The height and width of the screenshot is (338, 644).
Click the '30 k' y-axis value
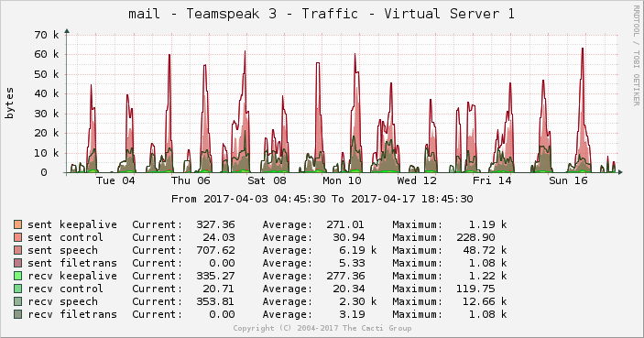(x=47, y=114)
